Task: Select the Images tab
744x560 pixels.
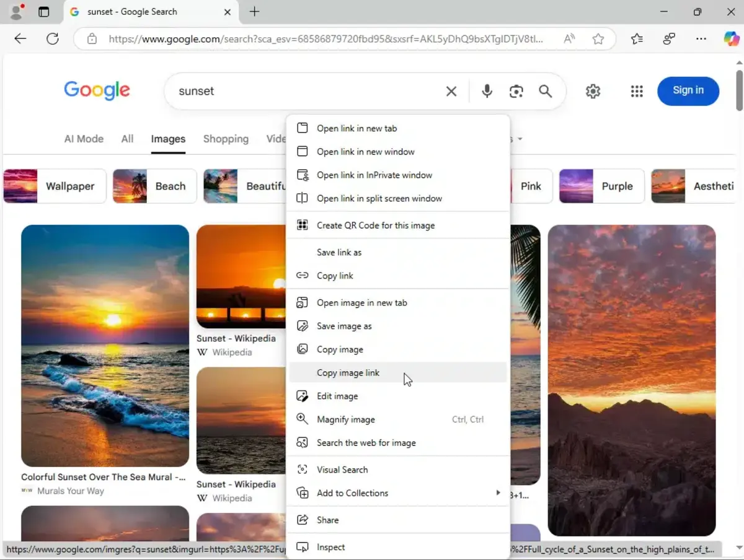Action: 168,139
